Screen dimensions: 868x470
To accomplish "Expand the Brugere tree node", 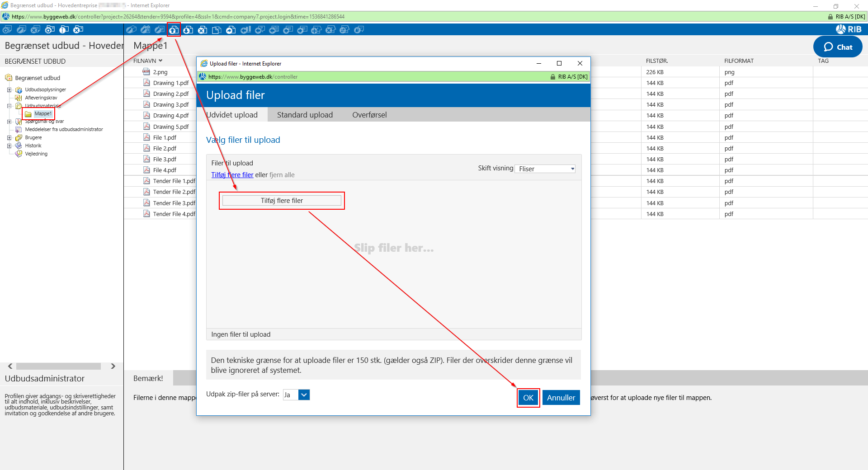I will click(x=9, y=138).
